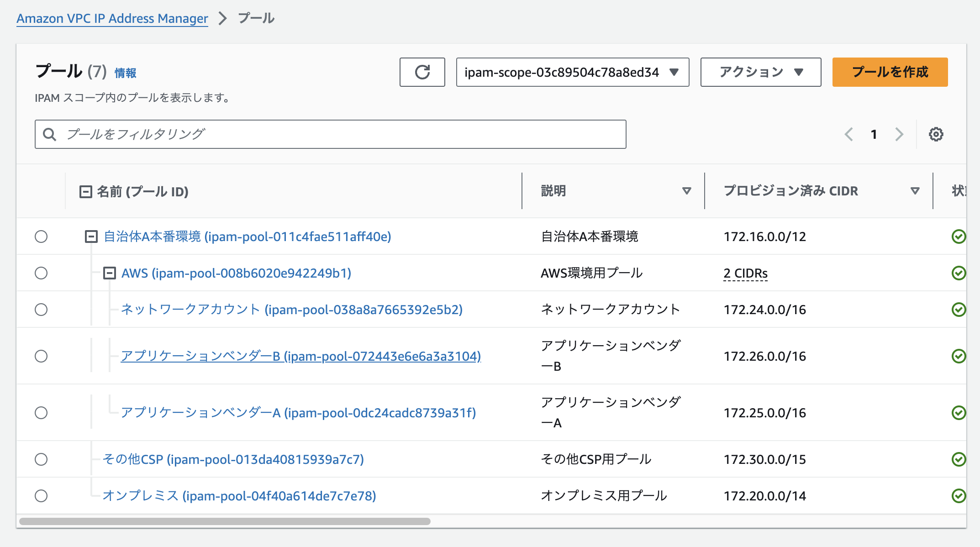Click the next page arrow
980x547 pixels.
[x=899, y=134]
